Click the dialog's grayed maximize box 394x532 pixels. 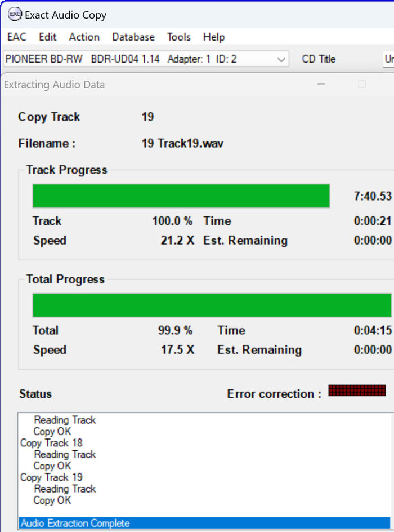click(362, 84)
